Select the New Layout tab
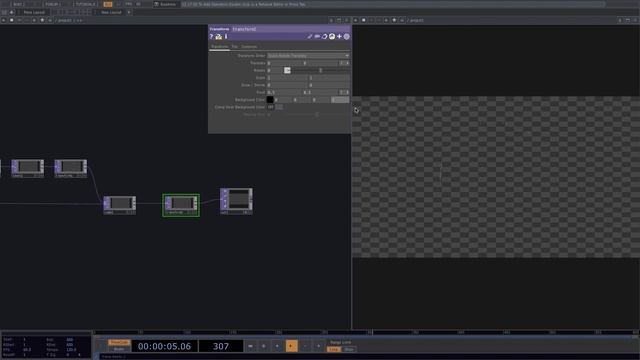Image resolution: width=640 pixels, height=360 pixels. [x=111, y=12]
